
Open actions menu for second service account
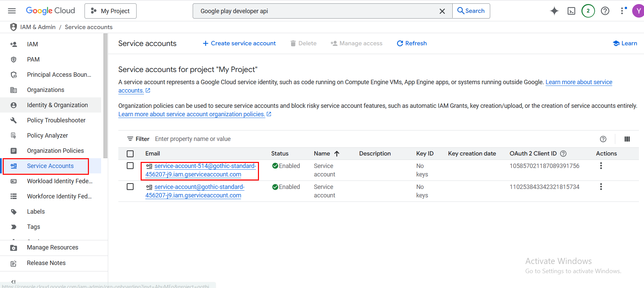(601, 187)
